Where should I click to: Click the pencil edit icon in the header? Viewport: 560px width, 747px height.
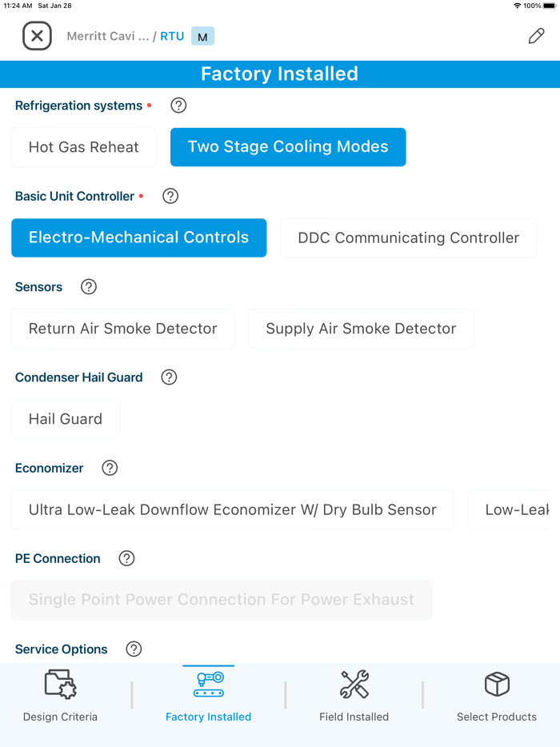click(x=535, y=36)
